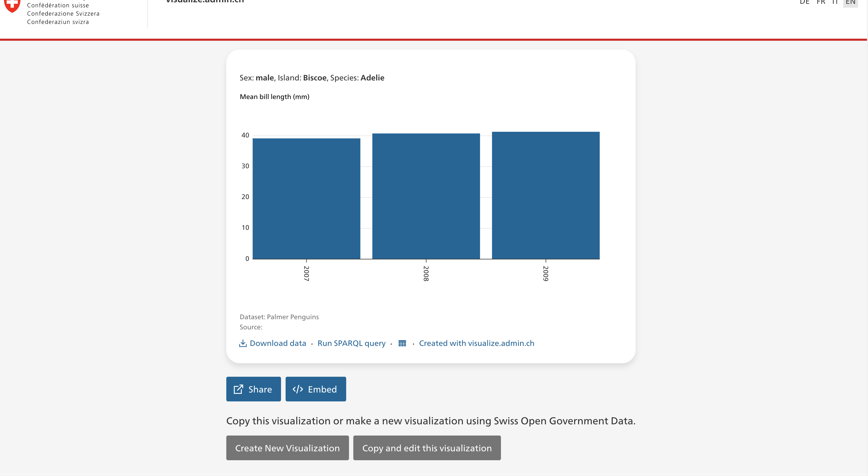Open the Run SPARQL query link
This screenshot has width=868, height=476.
[352, 343]
